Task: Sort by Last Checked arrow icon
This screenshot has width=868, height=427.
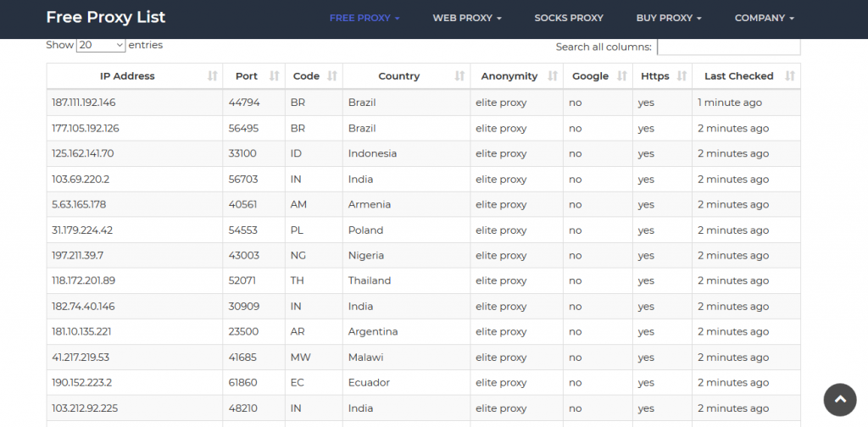Action: coord(790,76)
